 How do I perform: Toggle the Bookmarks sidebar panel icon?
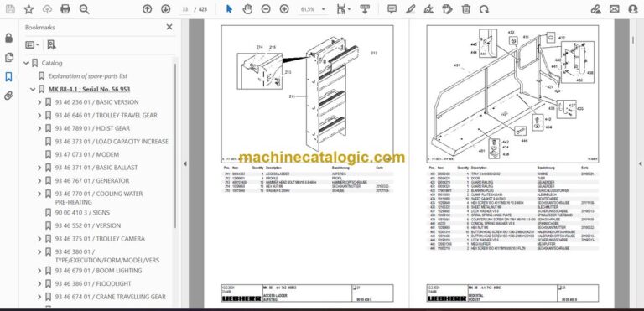[8, 77]
